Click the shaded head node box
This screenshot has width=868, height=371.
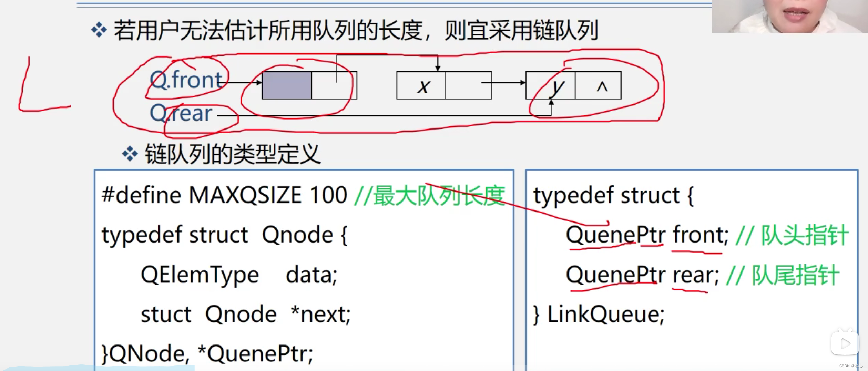click(287, 85)
